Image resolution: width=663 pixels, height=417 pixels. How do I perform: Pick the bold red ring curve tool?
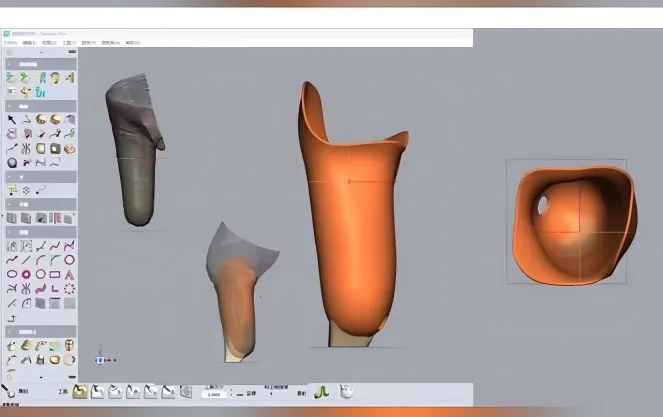coord(26,274)
